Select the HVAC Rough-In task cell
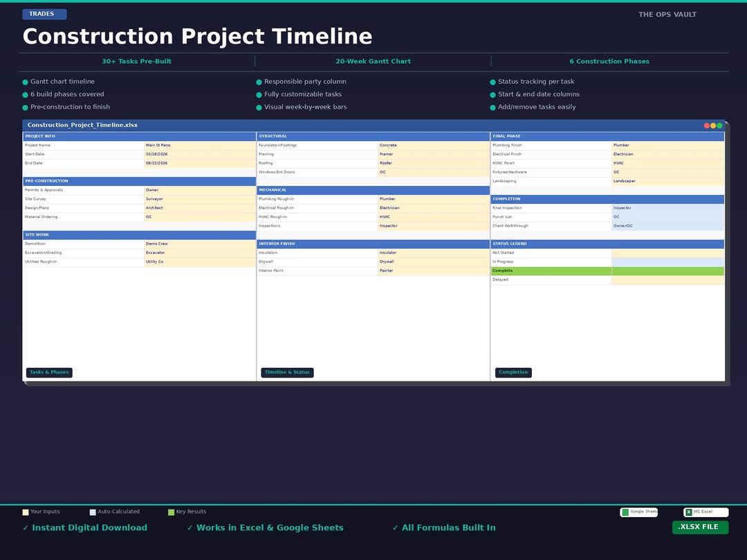Viewport: 747px width, 560px height. point(317,217)
